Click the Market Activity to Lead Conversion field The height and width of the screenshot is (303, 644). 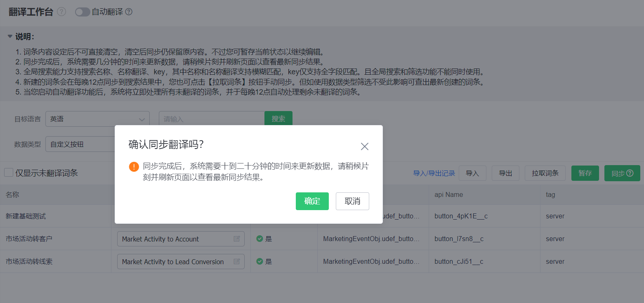181,262
